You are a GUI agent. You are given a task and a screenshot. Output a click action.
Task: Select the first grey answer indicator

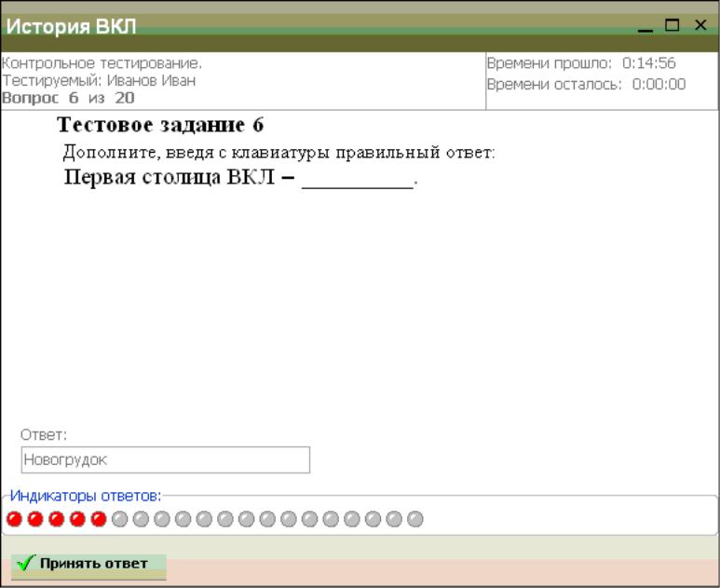tap(120, 519)
